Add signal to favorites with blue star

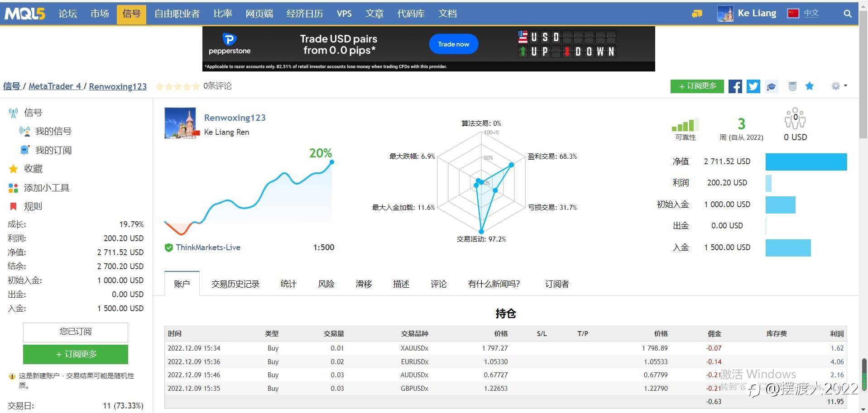[810, 86]
